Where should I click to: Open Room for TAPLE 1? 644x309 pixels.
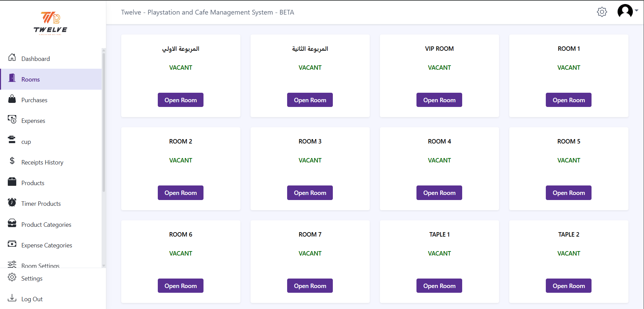pyautogui.click(x=439, y=286)
